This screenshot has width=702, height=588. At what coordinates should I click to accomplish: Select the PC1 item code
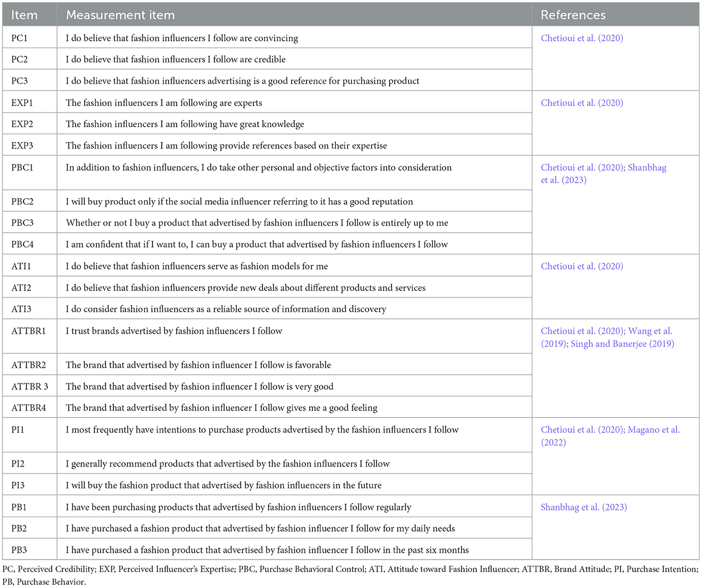[19, 38]
